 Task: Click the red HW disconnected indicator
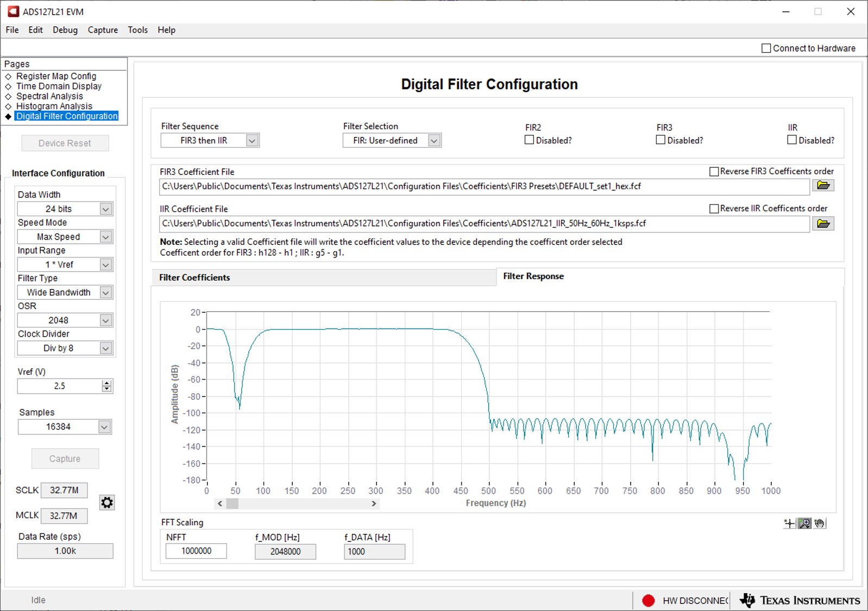(648, 600)
